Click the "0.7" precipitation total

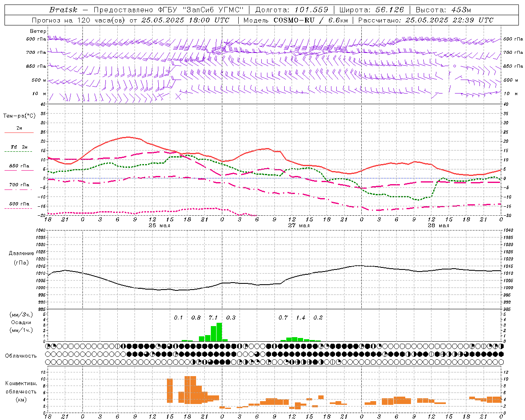[x=283, y=317]
